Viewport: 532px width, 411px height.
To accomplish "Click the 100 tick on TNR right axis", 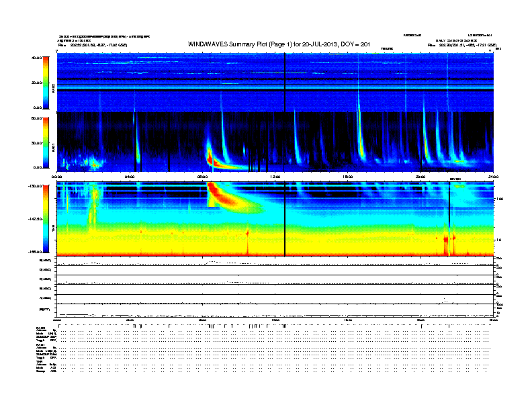I will click(x=500, y=199).
